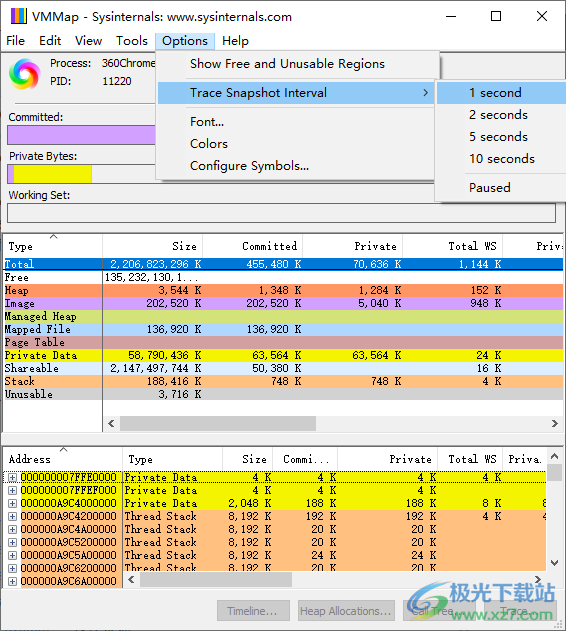Expand the 000000A9C6200000 address row
The height and width of the screenshot is (631, 566).
point(12,568)
